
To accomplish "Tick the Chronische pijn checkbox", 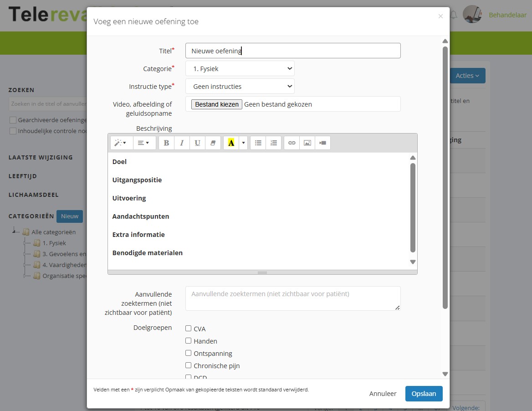I will [189, 365].
